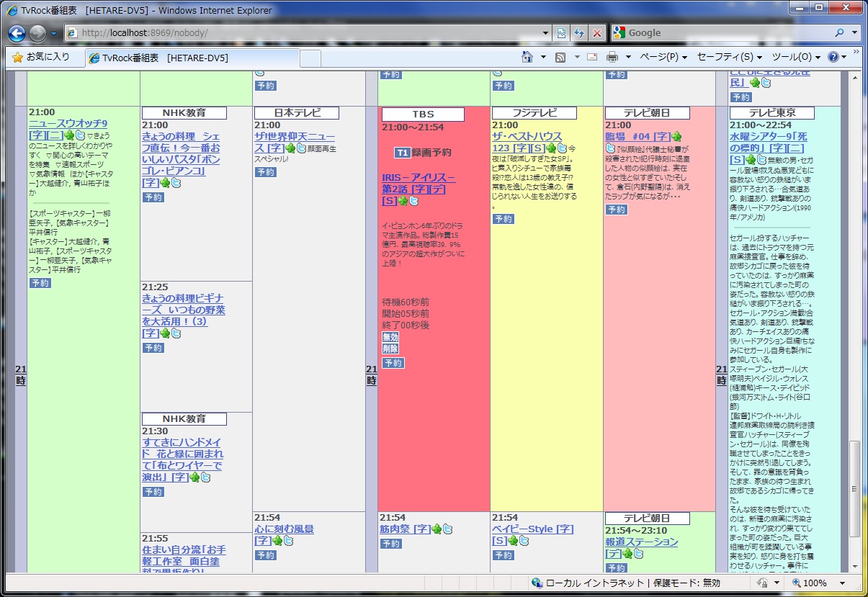Click the Twitter bird for 筋肉祭

pyautogui.click(x=447, y=529)
